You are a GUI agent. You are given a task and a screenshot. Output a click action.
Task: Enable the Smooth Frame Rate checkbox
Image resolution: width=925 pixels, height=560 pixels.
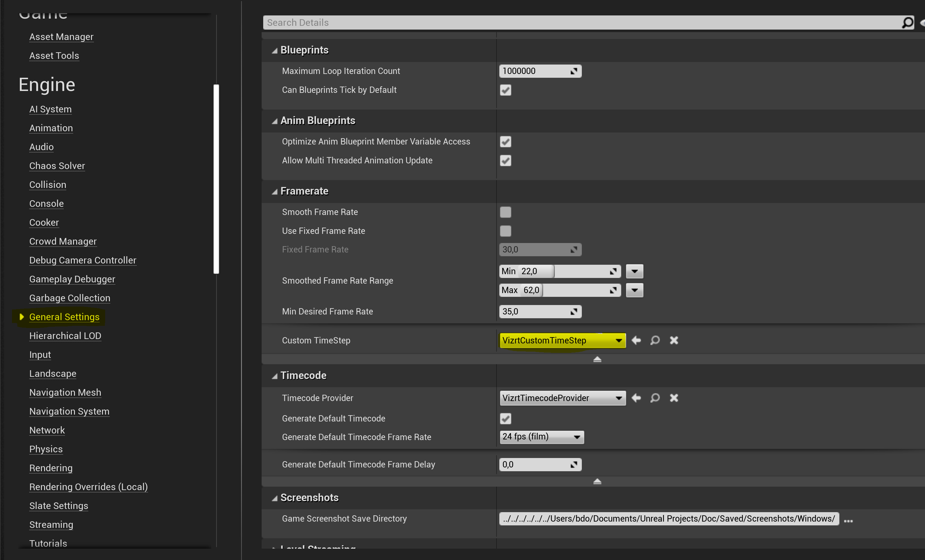505,212
